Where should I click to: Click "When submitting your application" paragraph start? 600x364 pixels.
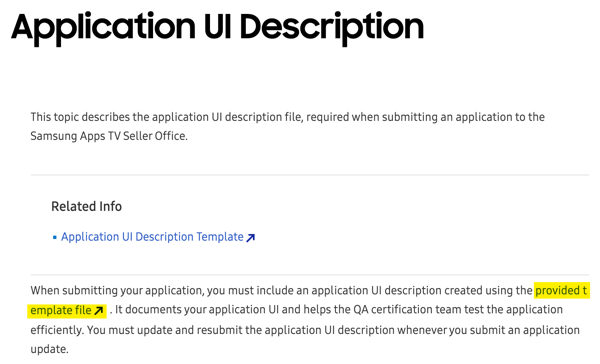(116, 291)
